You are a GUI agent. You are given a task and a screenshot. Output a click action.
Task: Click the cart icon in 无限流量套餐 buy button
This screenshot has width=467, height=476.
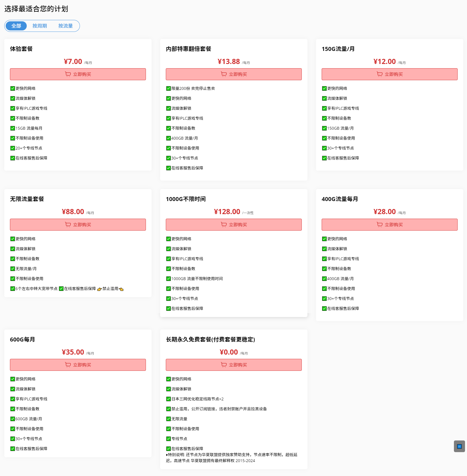[68, 225]
